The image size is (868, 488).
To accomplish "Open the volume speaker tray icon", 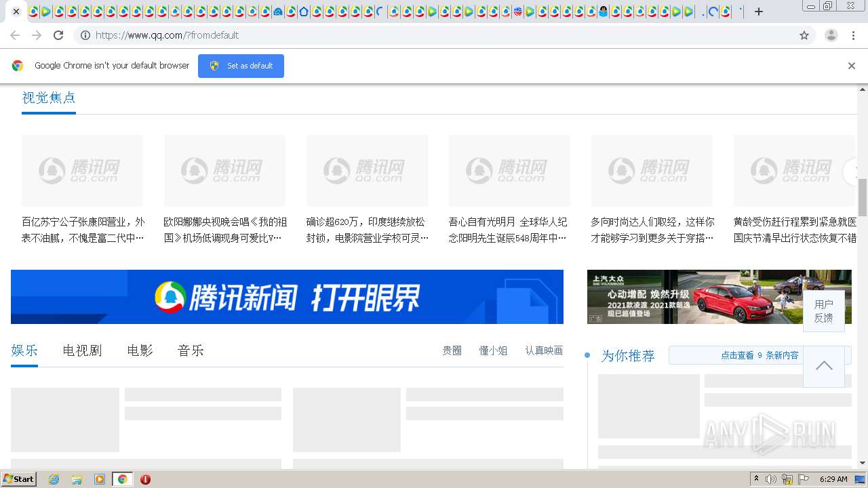I will coord(771,479).
